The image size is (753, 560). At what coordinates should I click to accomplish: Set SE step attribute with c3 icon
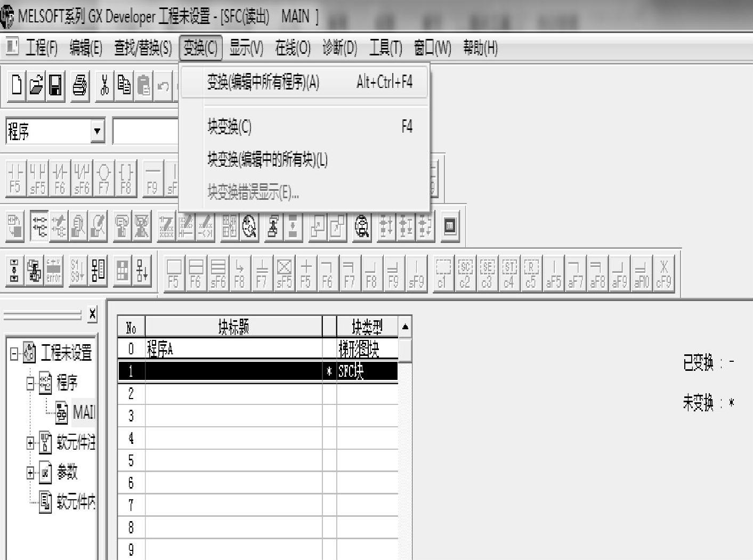pos(487,273)
